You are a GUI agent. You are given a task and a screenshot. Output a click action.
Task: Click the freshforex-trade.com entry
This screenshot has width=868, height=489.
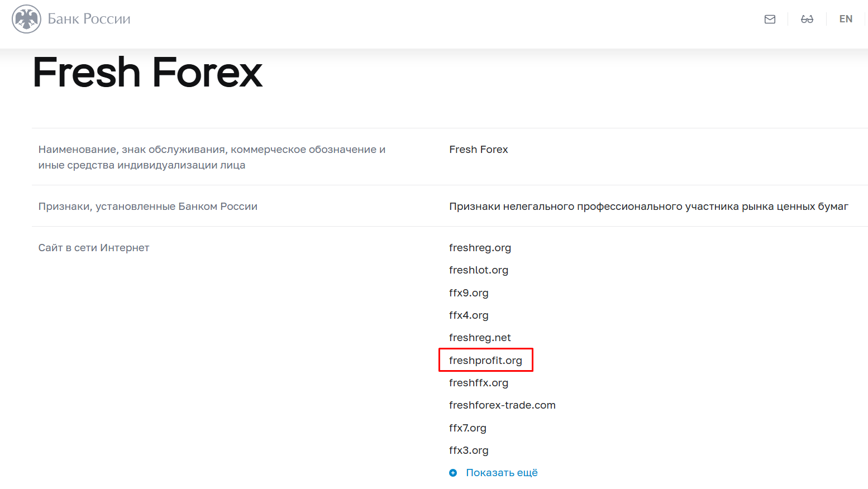[502, 405]
